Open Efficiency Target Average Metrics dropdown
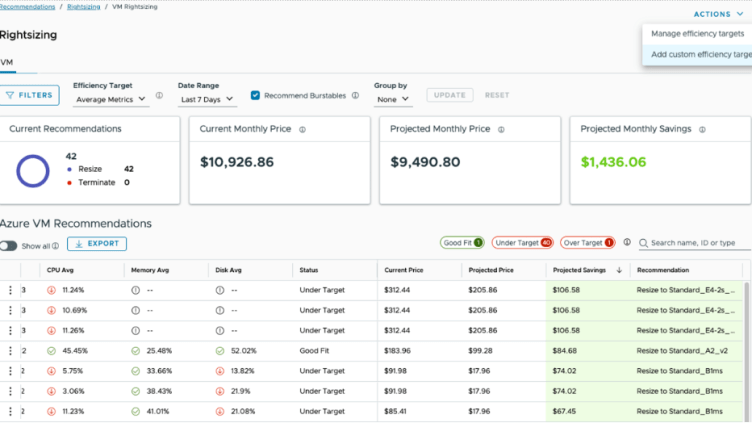Viewport: 752px width, 423px height. [111, 99]
